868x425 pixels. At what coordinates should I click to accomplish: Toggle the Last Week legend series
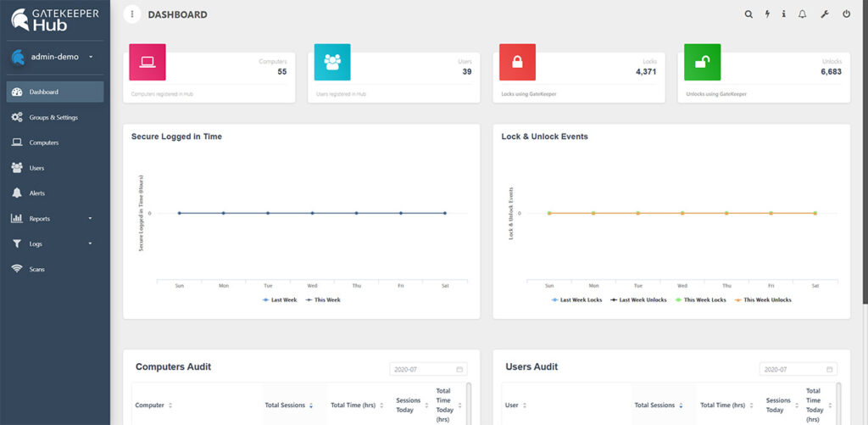tap(280, 299)
